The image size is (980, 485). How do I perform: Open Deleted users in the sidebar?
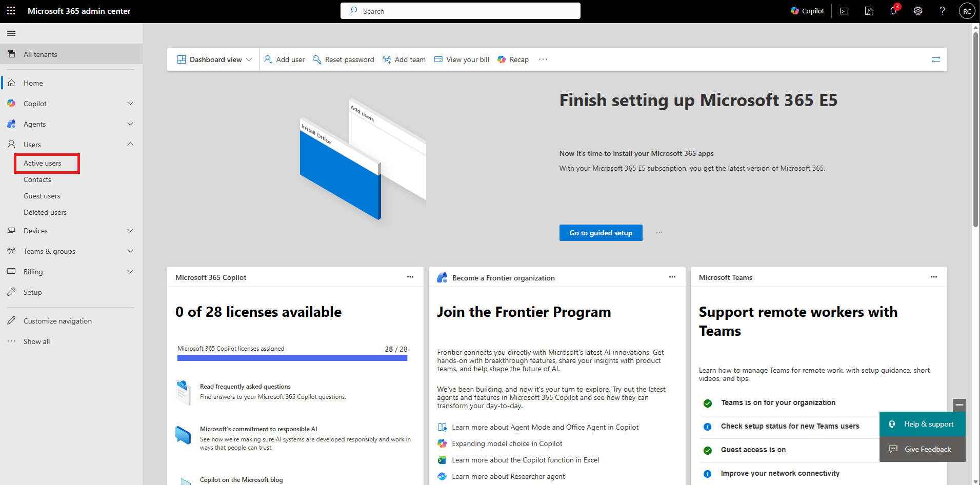[x=45, y=212]
